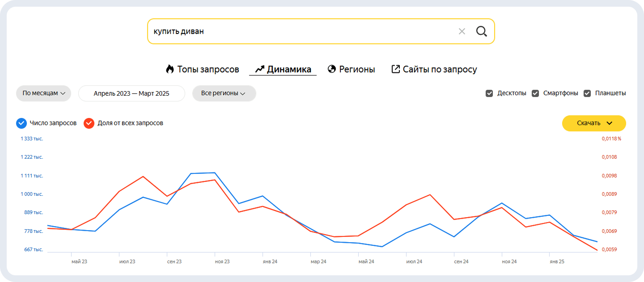The height and width of the screenshot is (282, 644).
Task: Toggle the Смартфоны checkbox
Action: tap(535, 93)
